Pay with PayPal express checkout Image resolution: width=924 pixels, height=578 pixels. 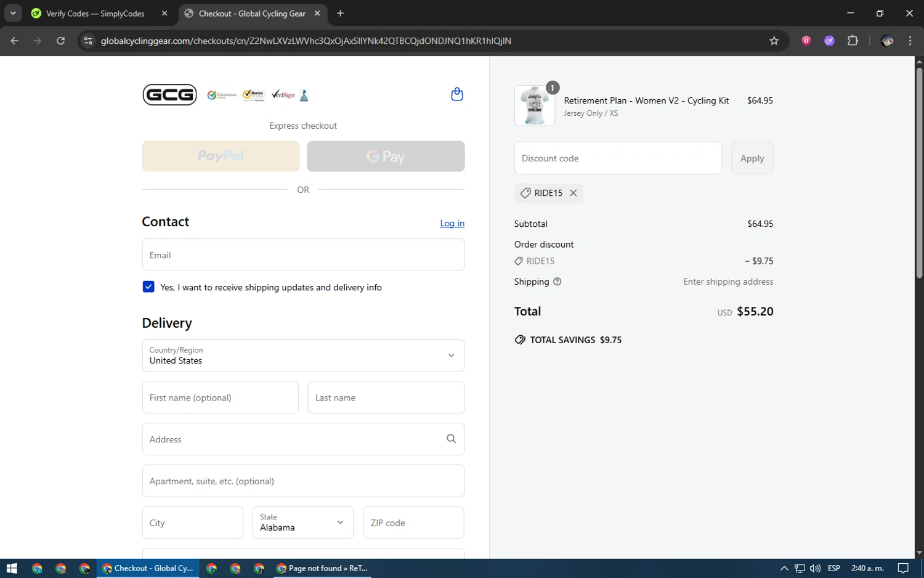221,156
